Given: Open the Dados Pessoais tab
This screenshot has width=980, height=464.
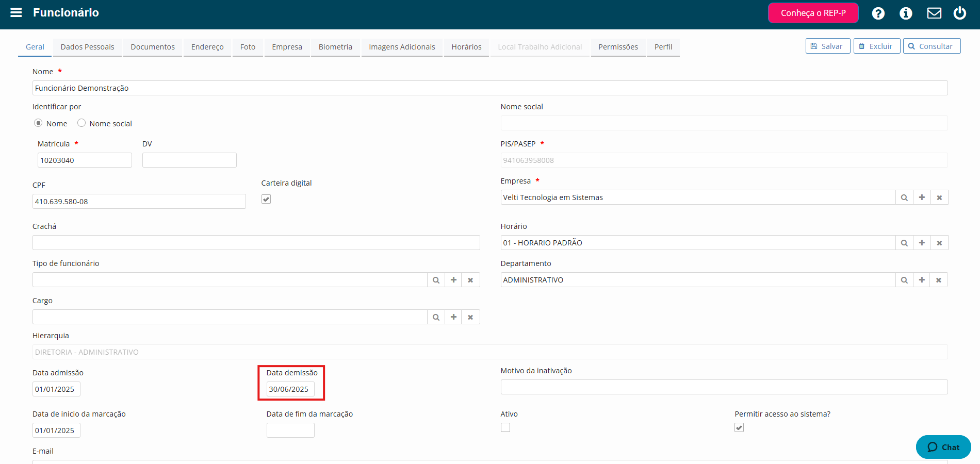Looking at the screenshot, I should (x=88, y=47).
